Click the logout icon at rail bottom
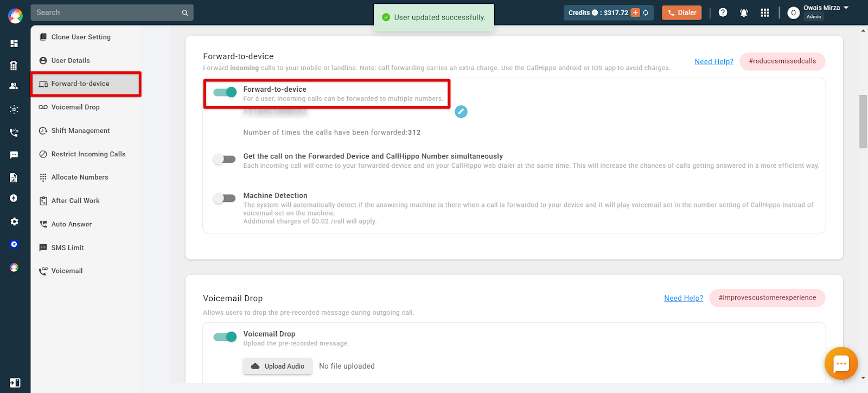 point(15,383)
